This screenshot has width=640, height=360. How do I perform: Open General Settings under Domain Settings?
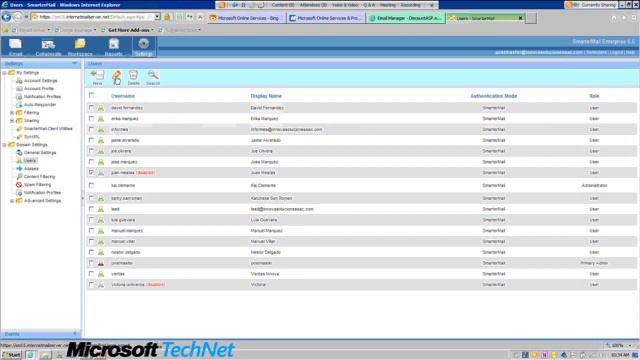pyautogui.click(x=40, y=153)
